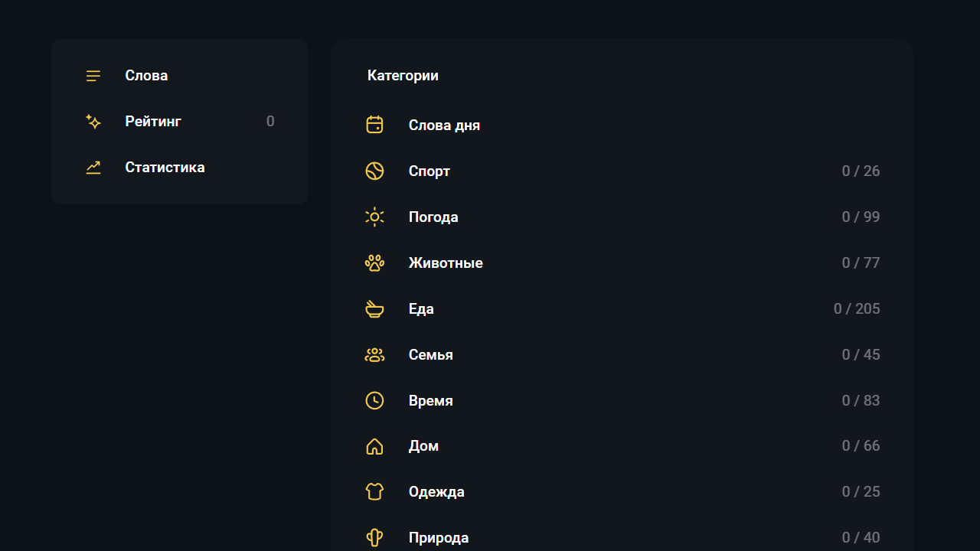
Task: Click the t-shirt icon for Одежда
Action: click(374, 491)
